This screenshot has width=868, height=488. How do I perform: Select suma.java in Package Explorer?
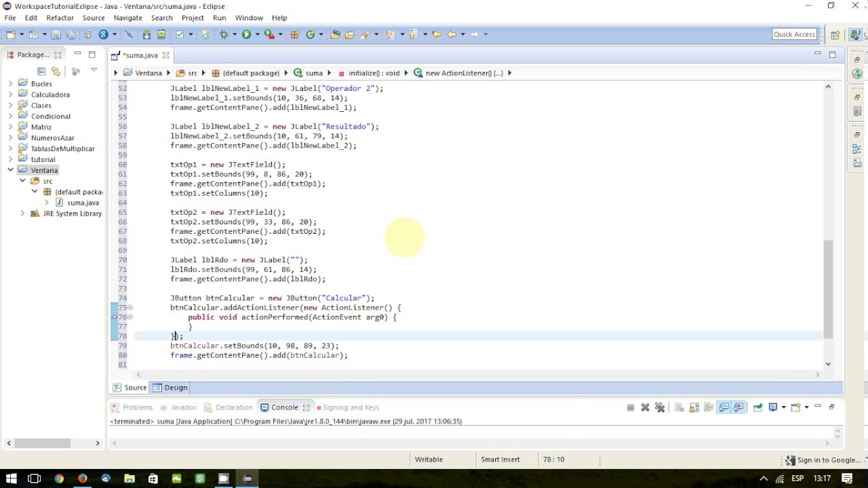(x=83, y=203)
